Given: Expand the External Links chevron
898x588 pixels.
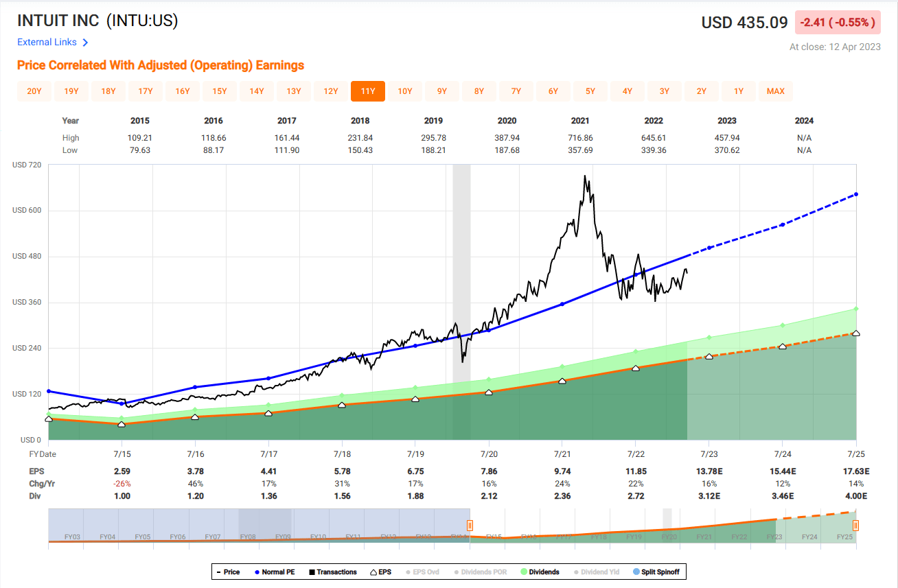Looking at the screenshot, I should [x=85, y=42].
